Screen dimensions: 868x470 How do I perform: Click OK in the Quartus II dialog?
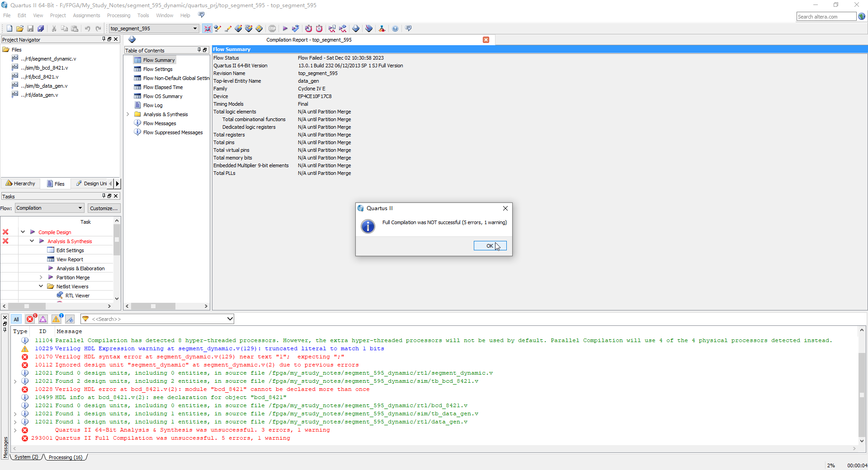[x=490, y=245]
